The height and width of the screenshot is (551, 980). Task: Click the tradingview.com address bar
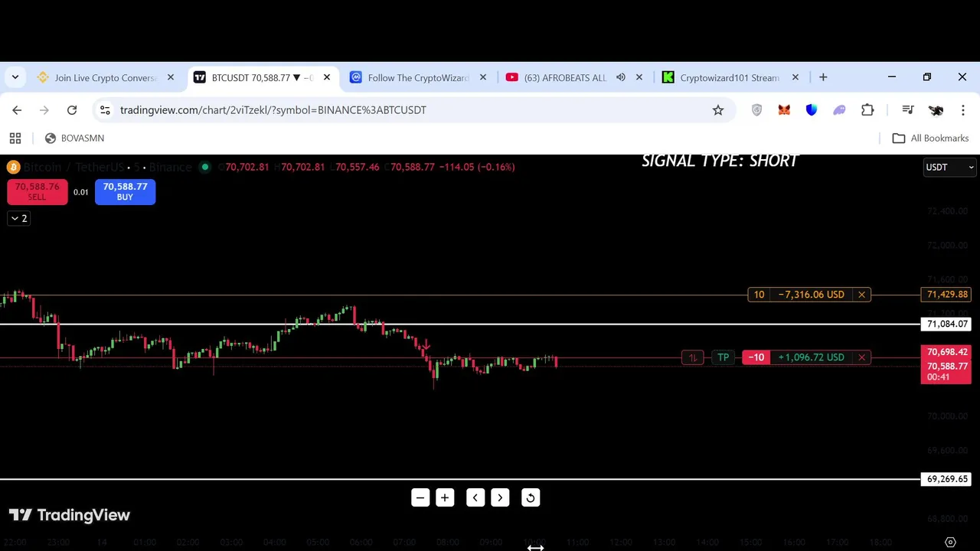click(x=413, y=110)
